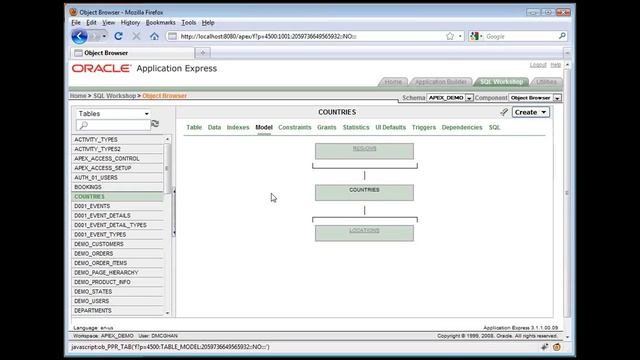Refresh the object list icon beside search
The height and width of the screenshot is (360, 640).
point(155,124)
